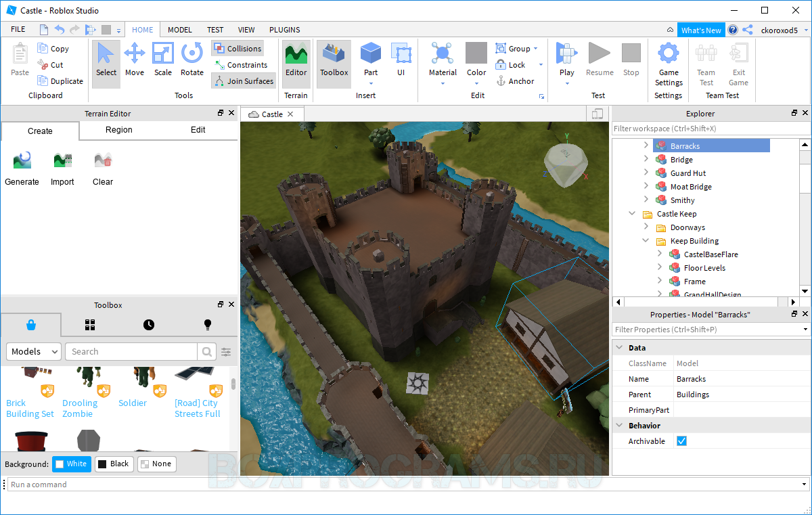The image size is (812, 515).
Task: Collapse the Keep Building folder
Action: pos(646,241)
